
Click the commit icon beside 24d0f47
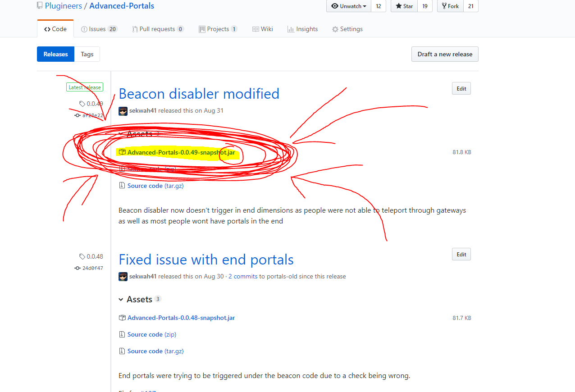[78, 268]
